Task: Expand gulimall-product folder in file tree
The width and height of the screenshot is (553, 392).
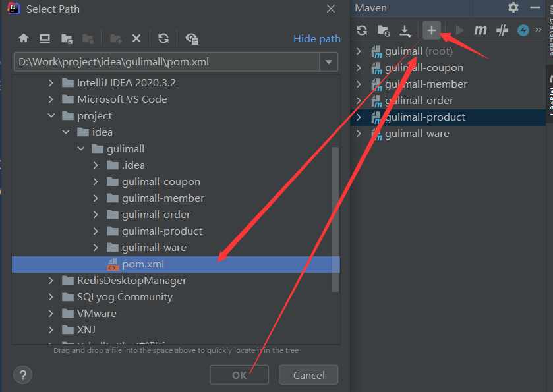Action: pos(96,231)
